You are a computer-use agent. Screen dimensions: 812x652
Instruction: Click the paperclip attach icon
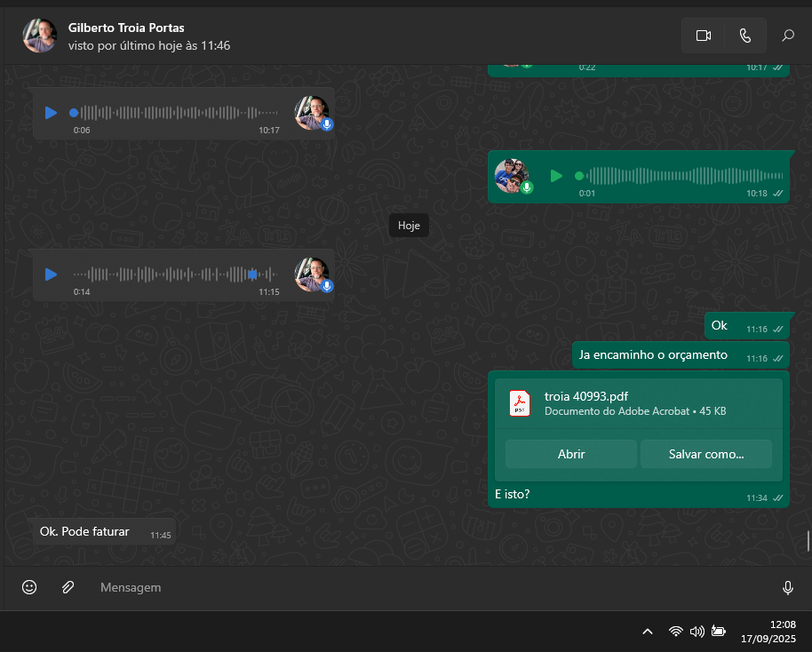[x=68, y=587]
